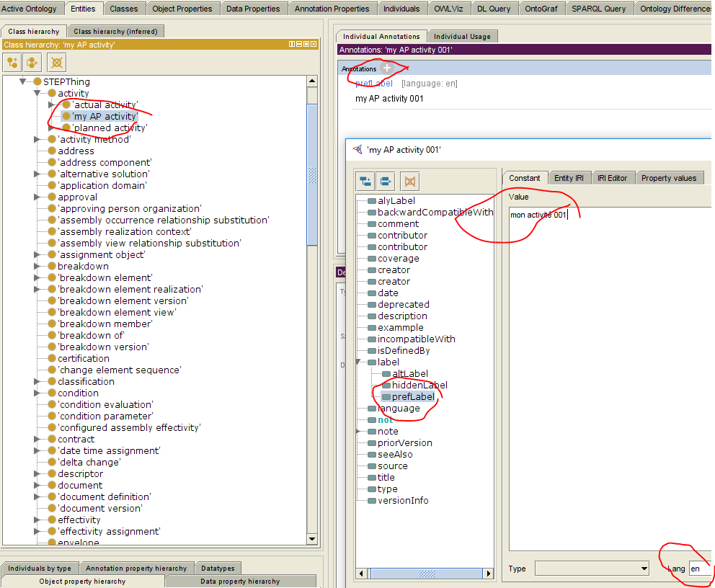The image size is (715, 588).
Task: Switch to the Individual Usage tab
Action: (462, 36)
